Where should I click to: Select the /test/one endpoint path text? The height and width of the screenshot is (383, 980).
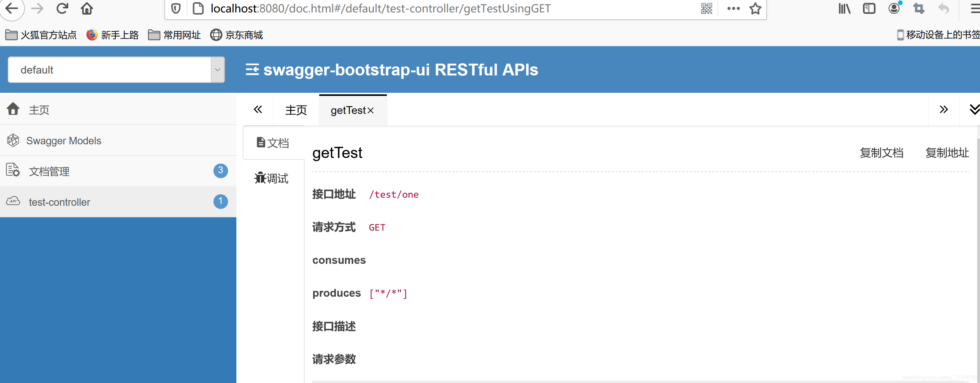point(394,195)
